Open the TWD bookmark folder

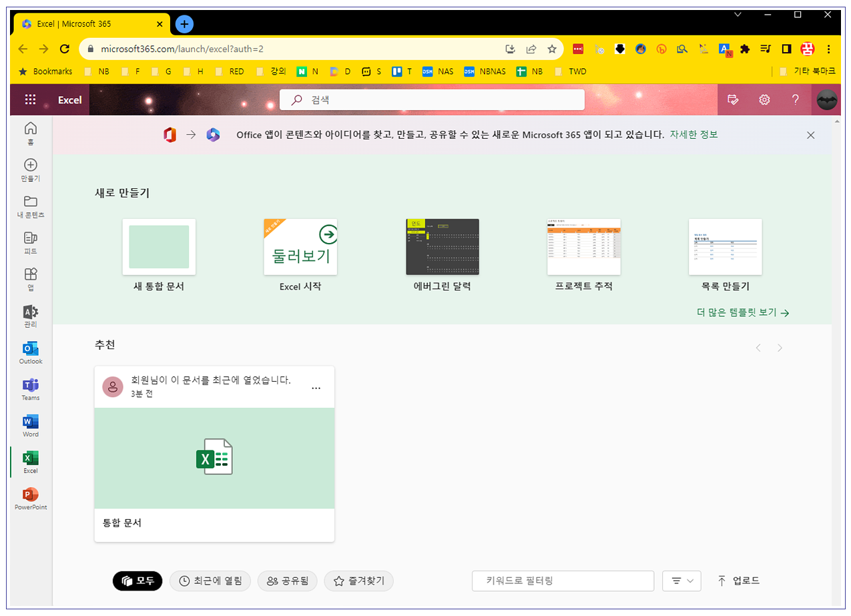click(x=570, y=71)
